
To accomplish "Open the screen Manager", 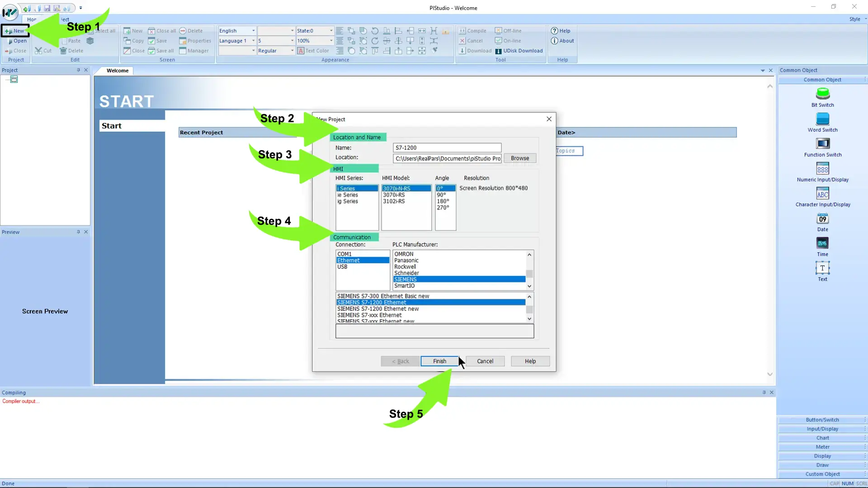I will point(194,51).
